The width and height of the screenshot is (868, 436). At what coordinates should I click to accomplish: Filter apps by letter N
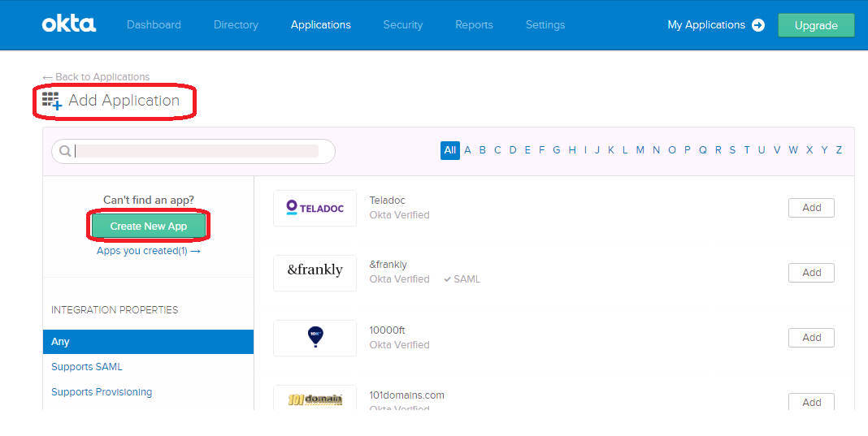tap(656, 150)
